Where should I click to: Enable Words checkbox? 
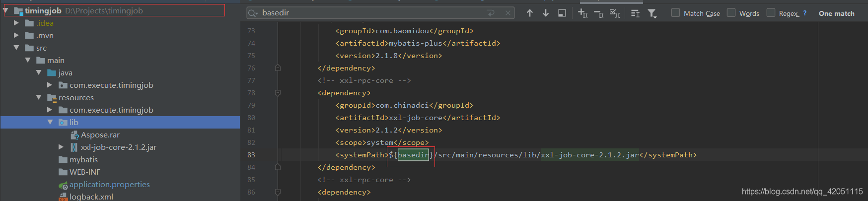pos(731,12)
